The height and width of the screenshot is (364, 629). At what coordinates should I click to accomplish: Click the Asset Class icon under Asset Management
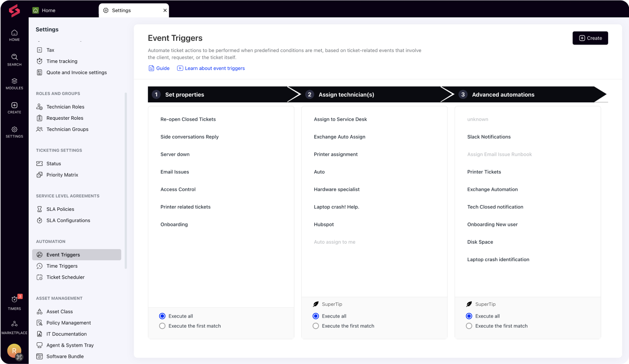(40, 312)
